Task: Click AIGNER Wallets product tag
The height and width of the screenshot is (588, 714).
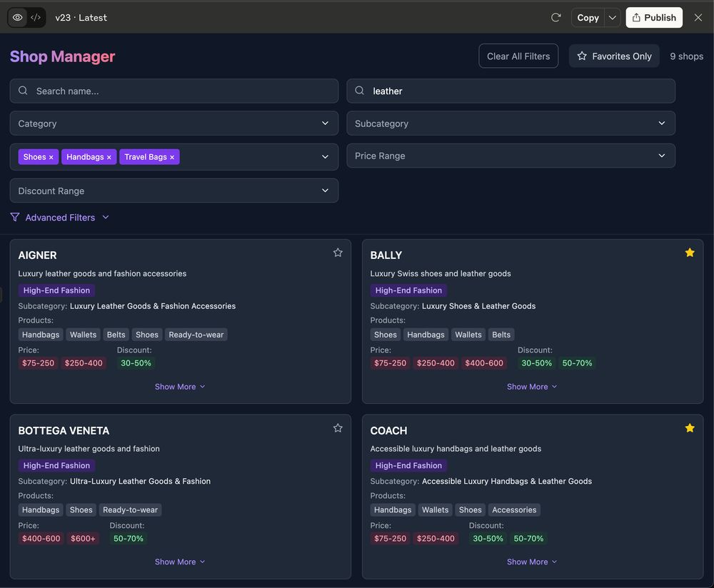Action: (x=83, y=335)
